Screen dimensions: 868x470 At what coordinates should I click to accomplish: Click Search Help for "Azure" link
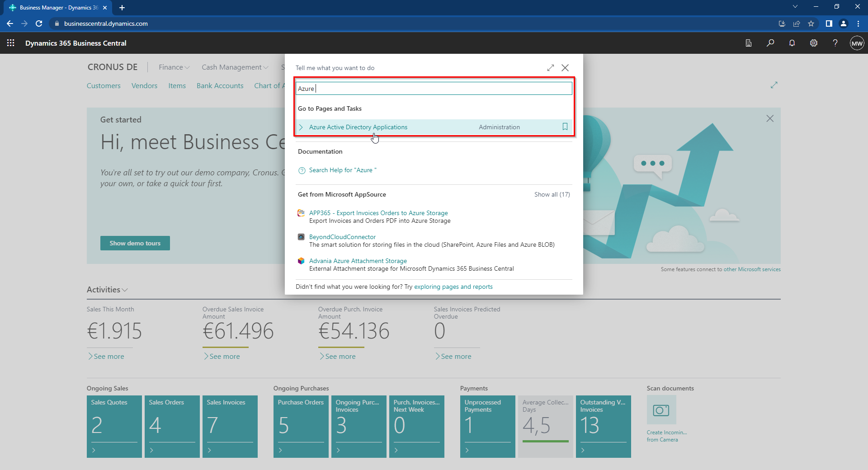coord(343,170)
